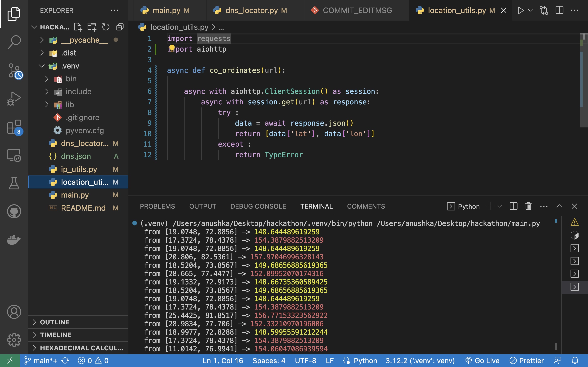The height and width of the screenshot is (367, 588).
Task: Open the GitHub view in activity bar
Action: point(14,211)
